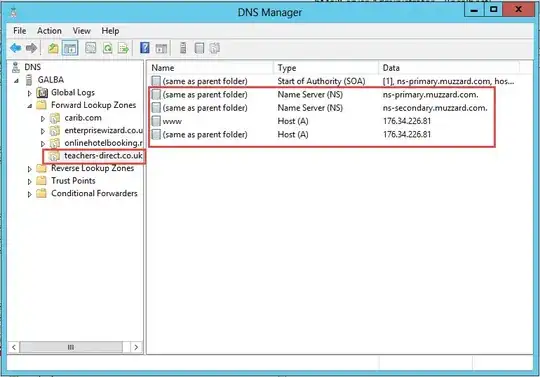Image resolution: width=540 pixels, height=377 pixels.
Task: Click Show/Hide Action Pane toolbar icon
Action: [161, 48]
